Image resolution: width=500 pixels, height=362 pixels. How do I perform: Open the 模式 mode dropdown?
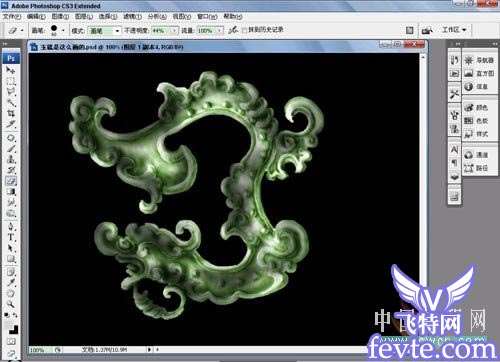click(x=104, y=31)
